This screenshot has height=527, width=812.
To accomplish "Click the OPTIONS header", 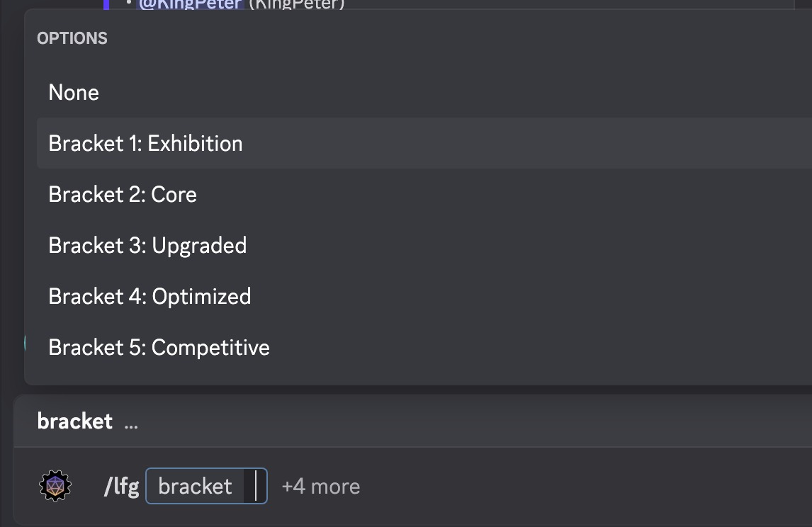I will pos(72,39).
